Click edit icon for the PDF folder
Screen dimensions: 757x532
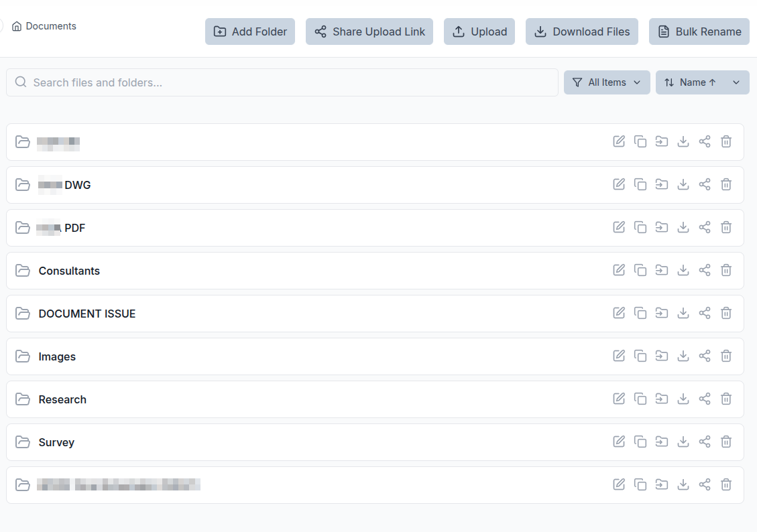(x=619, y=227)
